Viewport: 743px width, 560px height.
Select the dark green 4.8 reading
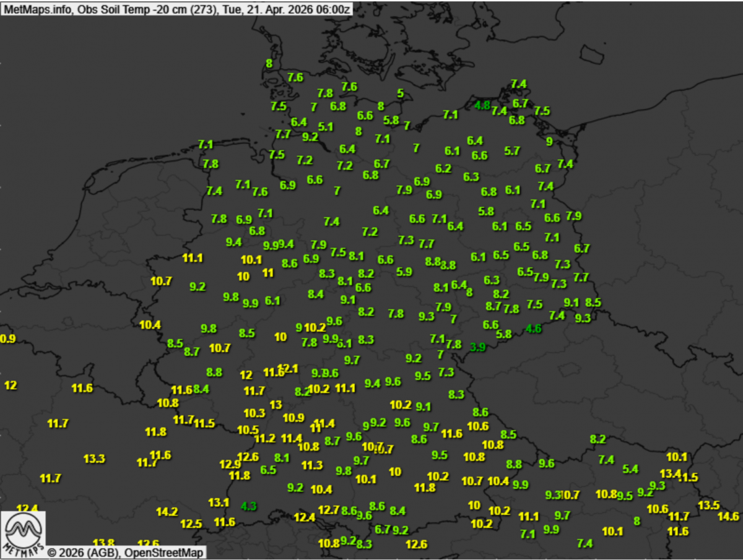[x=482, y=105]
